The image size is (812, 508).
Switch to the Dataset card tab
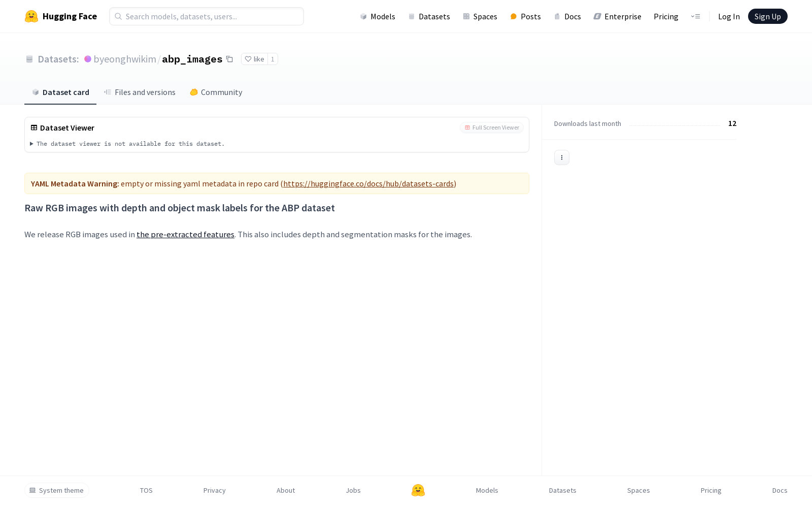60,92
